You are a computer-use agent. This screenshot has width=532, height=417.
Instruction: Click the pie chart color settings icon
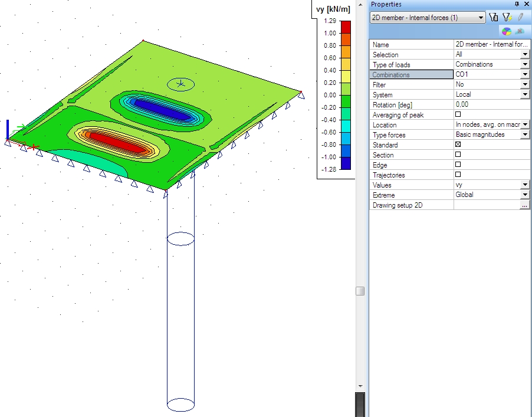[507, 31]
